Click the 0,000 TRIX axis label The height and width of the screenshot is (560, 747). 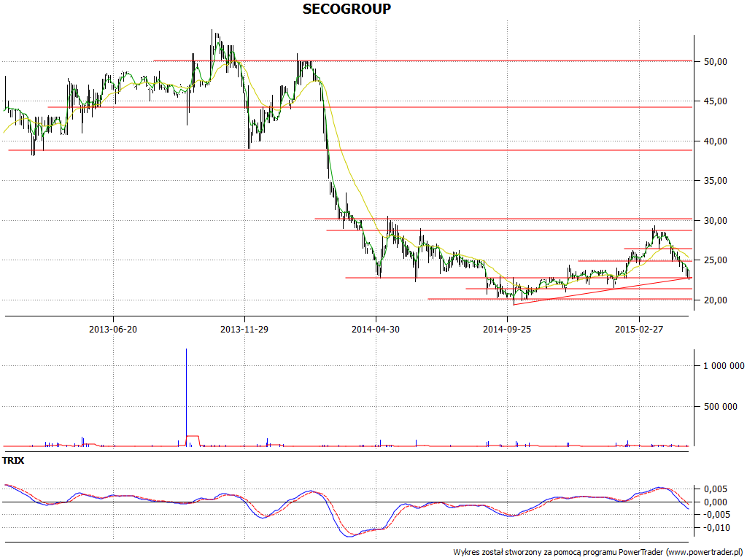[x=716, y=502]
